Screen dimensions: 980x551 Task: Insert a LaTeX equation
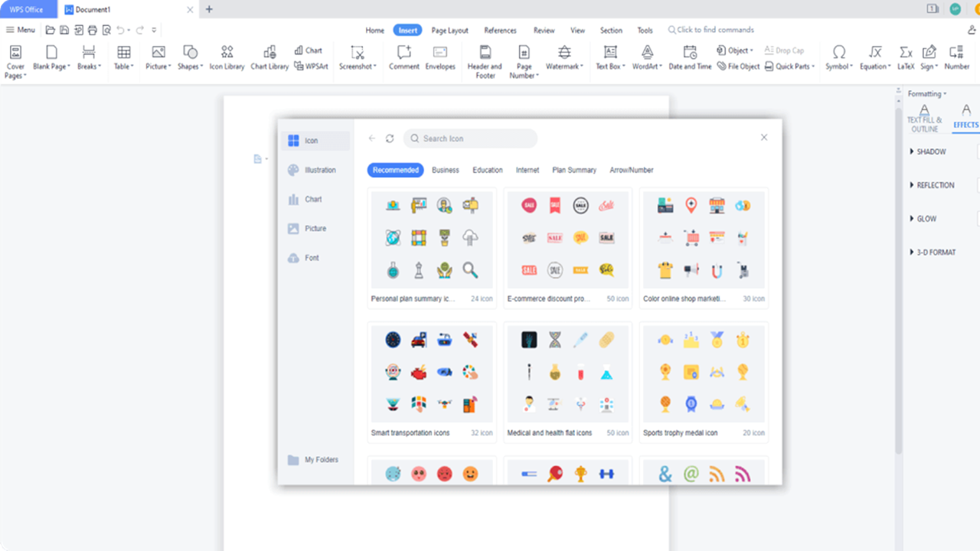(905, 57)
